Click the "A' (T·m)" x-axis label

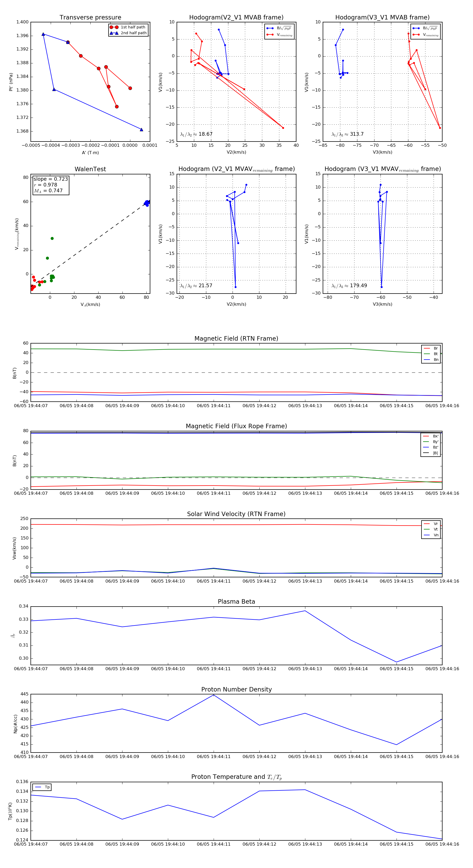tap(90, 153)
